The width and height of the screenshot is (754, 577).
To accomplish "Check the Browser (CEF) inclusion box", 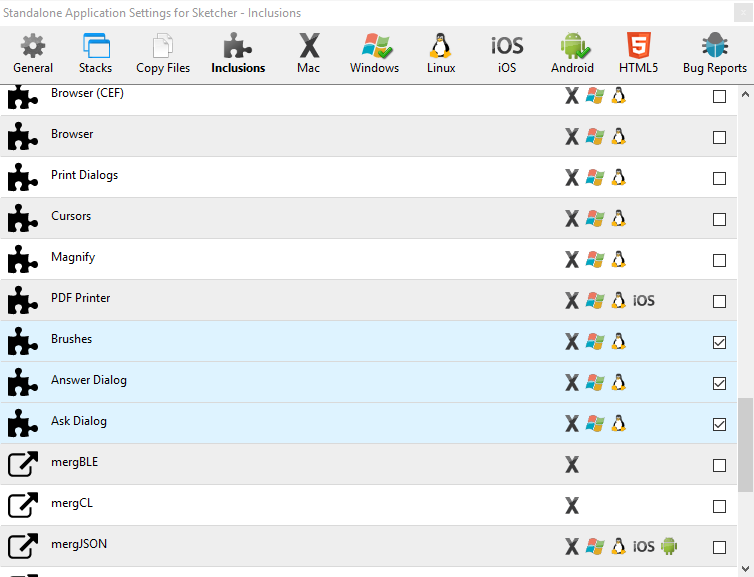I will 719,97.
